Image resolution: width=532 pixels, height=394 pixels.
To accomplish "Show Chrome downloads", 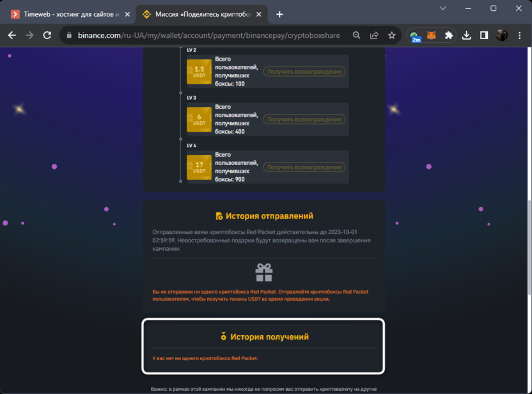I will [467, 35].
